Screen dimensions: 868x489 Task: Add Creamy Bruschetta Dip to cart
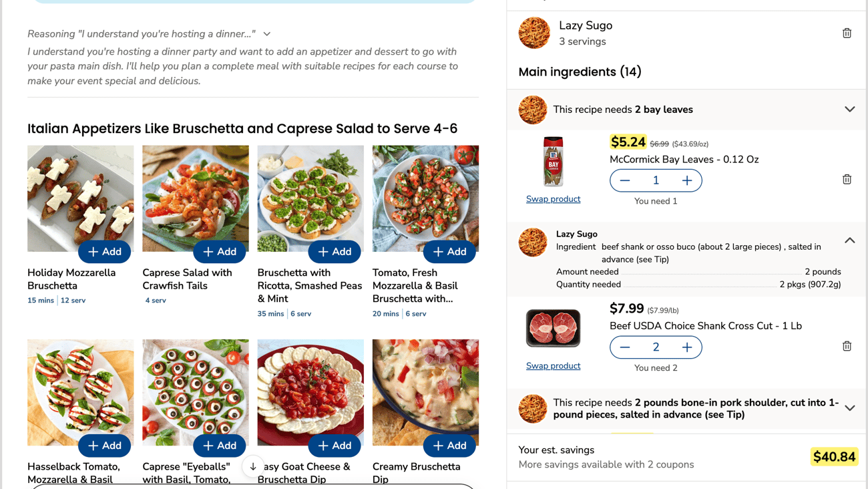pyautogui.click(x=449, y=445)
